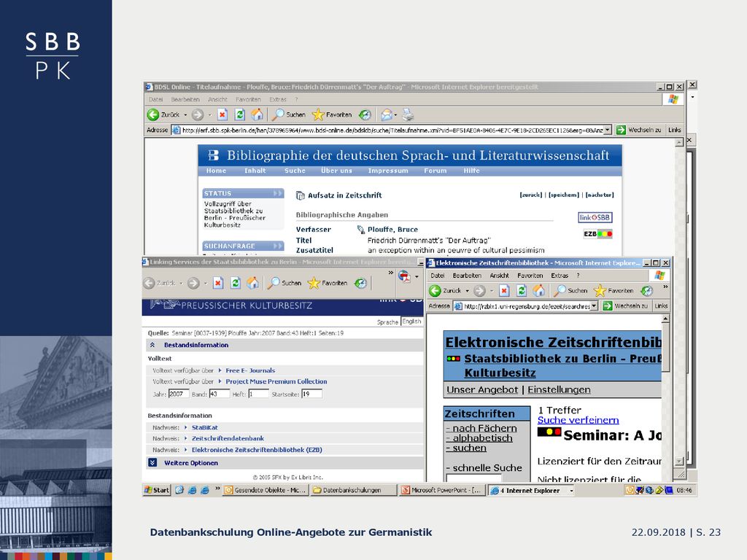Print page from BDSL toolbar

pyautogui.click(x=408, y=114)
